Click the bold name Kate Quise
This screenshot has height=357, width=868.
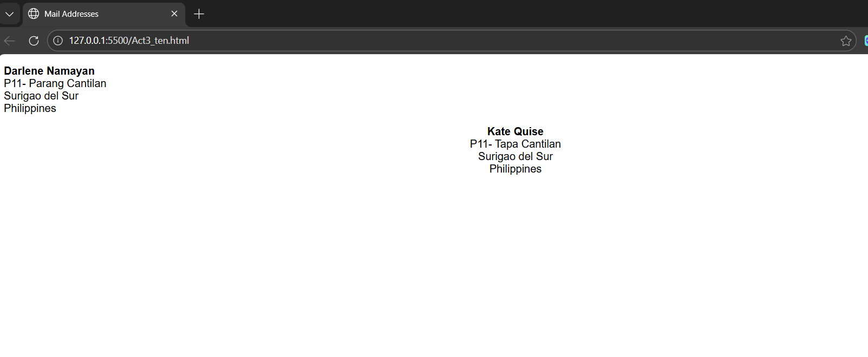coord(515,131)
